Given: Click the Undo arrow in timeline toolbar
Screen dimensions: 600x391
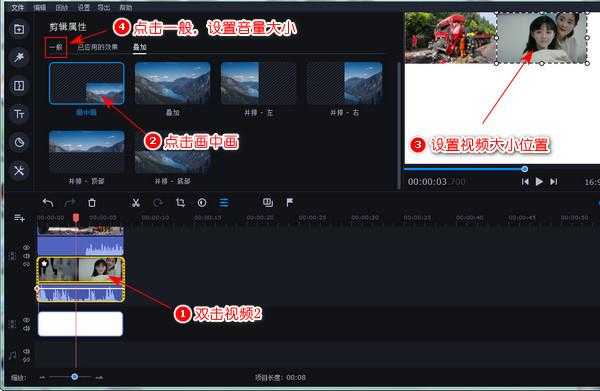Looking at the screenshot, I should [48, 202].
